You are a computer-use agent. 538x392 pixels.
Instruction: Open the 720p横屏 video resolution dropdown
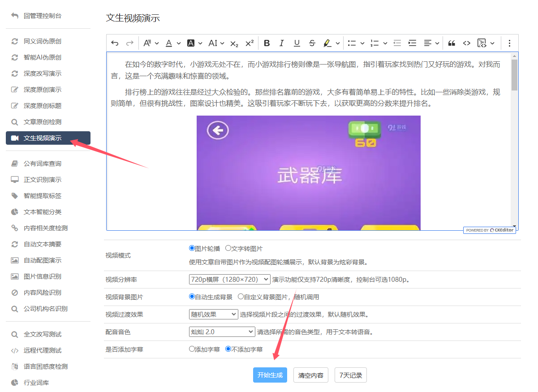(229, 280)
